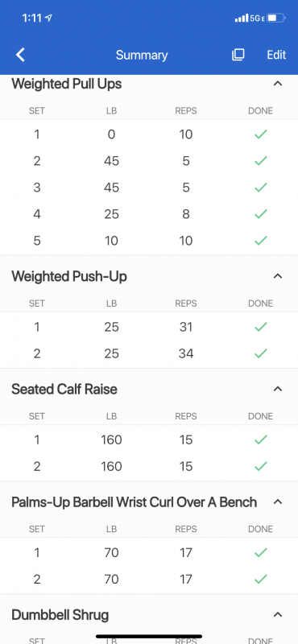Select 160 LB in Seated Calf Raise set 2

pos(111,467)
